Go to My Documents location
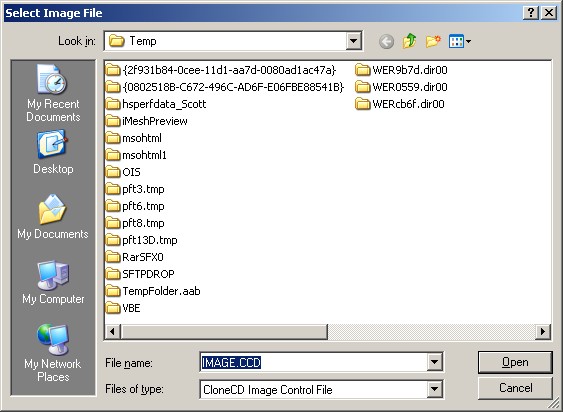The image size is (563, 412). pos(53,217)
